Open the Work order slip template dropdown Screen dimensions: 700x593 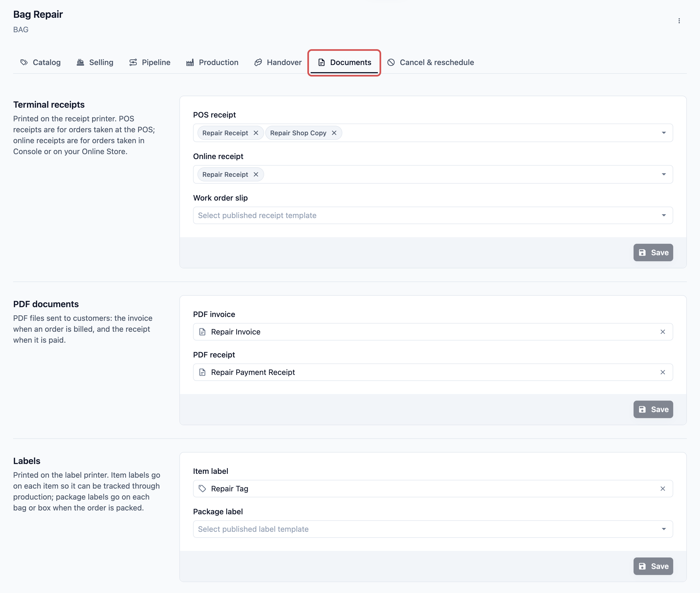click(x=433, y=215)
